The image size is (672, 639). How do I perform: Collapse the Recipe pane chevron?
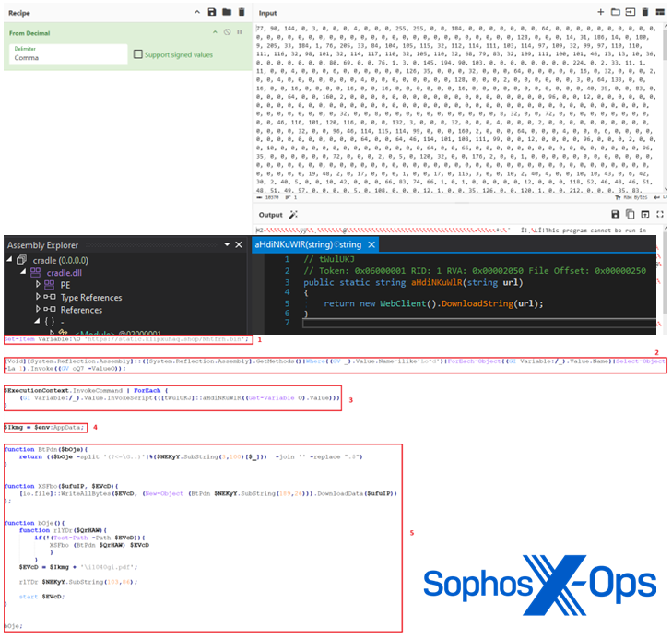[197, 12]
